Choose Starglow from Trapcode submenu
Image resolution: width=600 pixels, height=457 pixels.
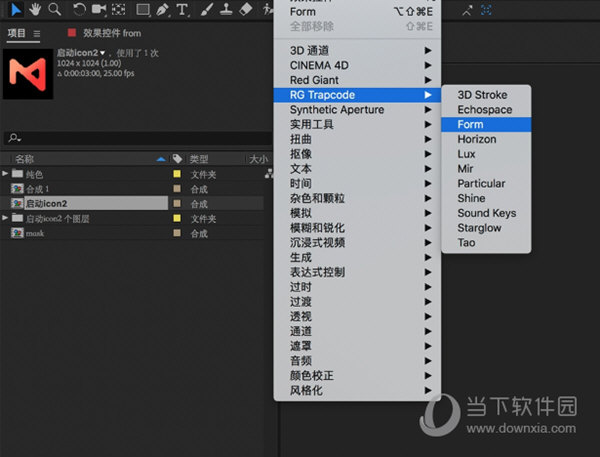[486, 228]
